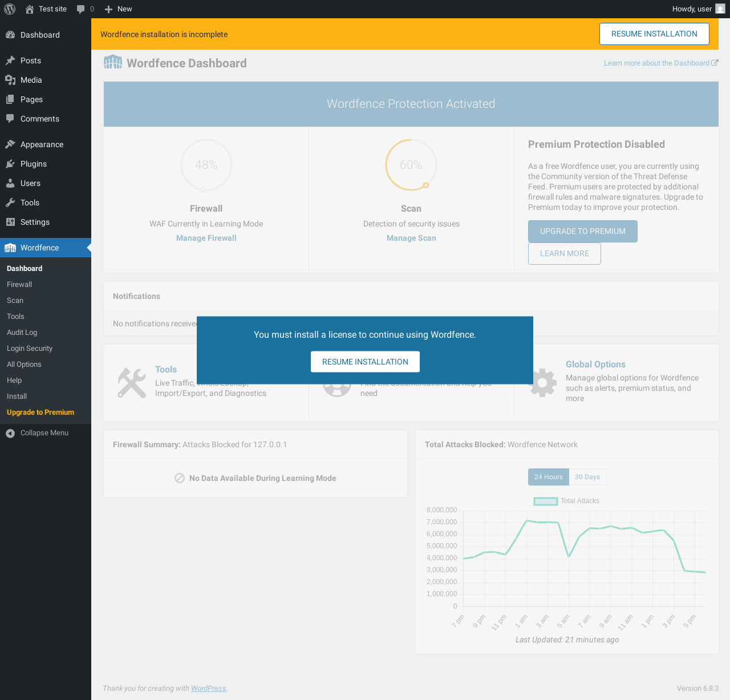Image resolution: width=730 pixels, height=700 pixels.
Task: Go to Audit Log in Wordfence menu
Action: tap(22, 333)
